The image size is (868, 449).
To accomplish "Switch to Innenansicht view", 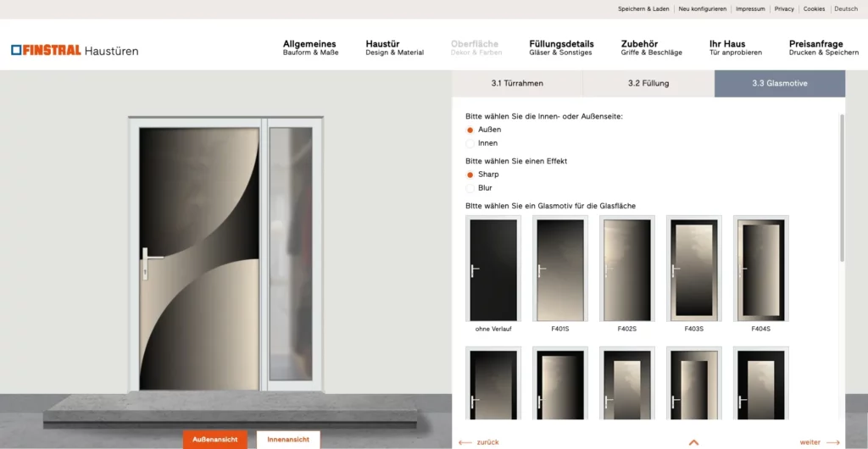I will click(288, 440).
